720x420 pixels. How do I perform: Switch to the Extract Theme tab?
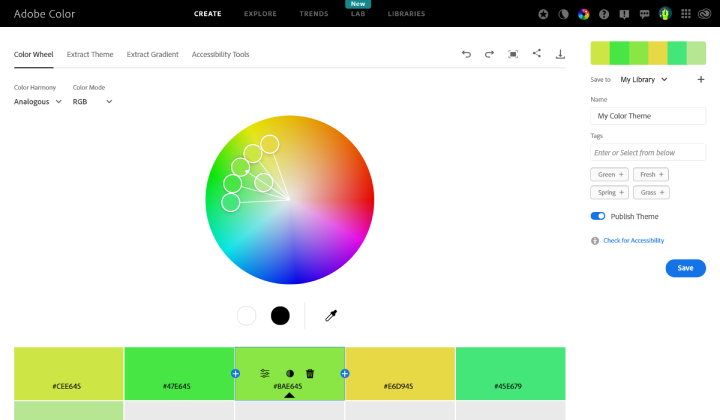90,54
